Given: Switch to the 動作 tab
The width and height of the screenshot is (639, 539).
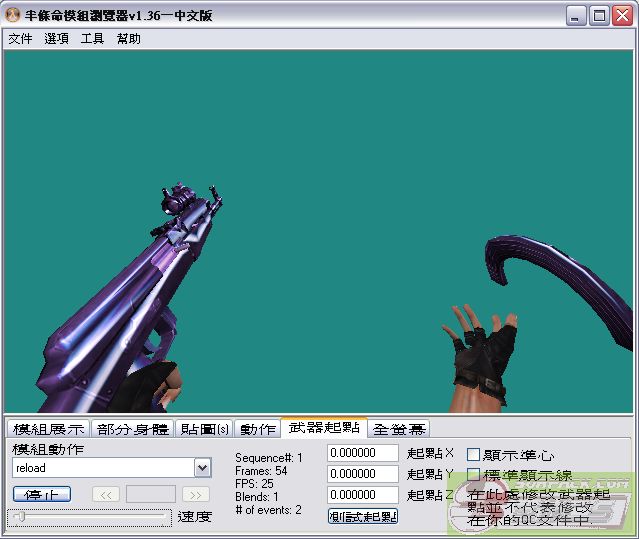Looking at the screenshot, I should (257, 429).
